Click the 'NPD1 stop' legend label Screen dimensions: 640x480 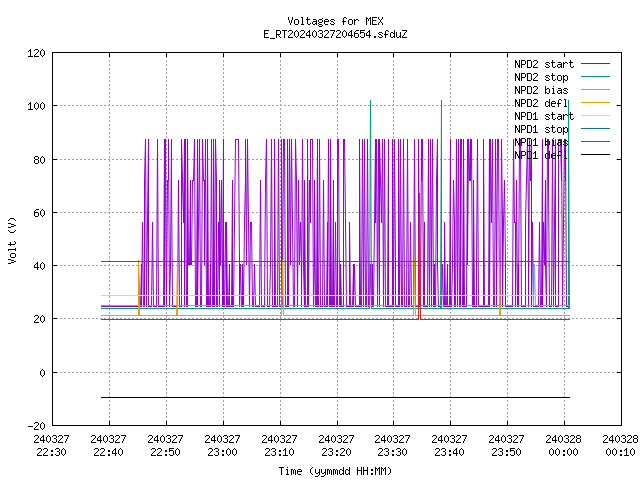click(x=541, y=129)
